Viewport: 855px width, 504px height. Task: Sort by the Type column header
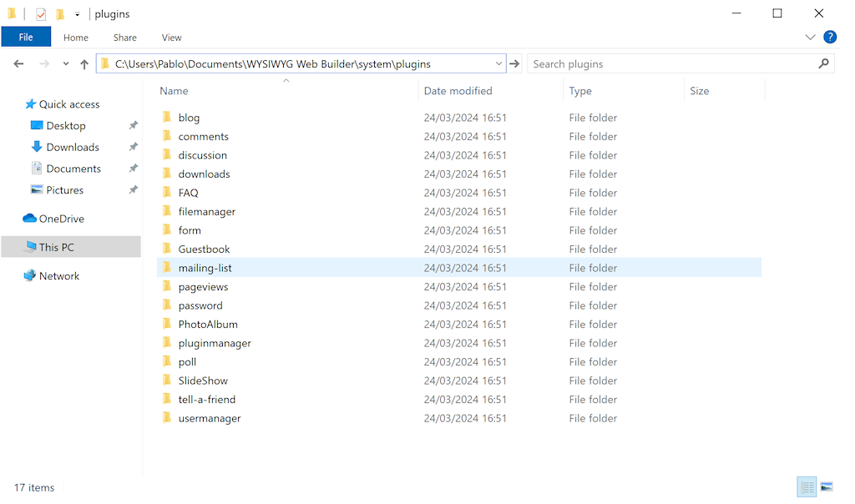click(x=580, y=91)
